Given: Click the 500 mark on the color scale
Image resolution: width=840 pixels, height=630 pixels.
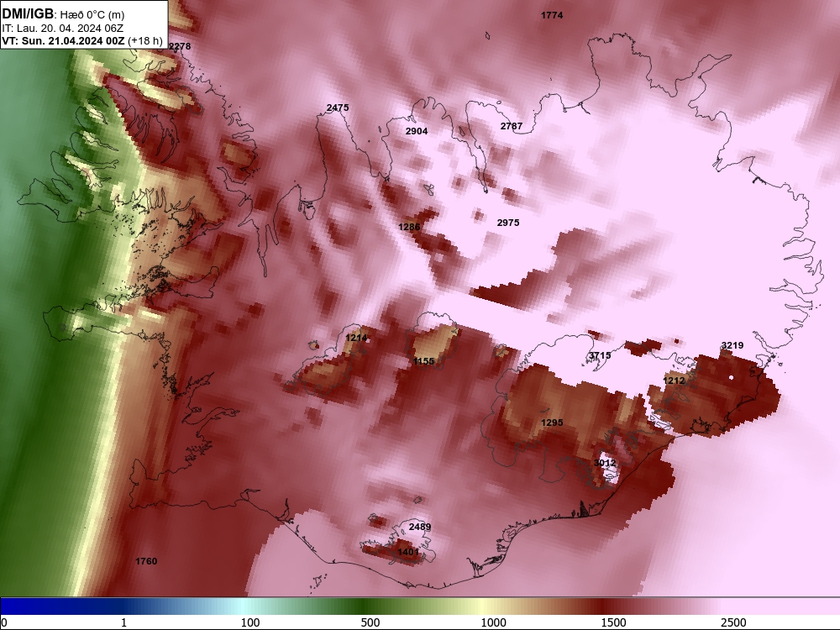Looking at the screenshot, I should point(370,622).
